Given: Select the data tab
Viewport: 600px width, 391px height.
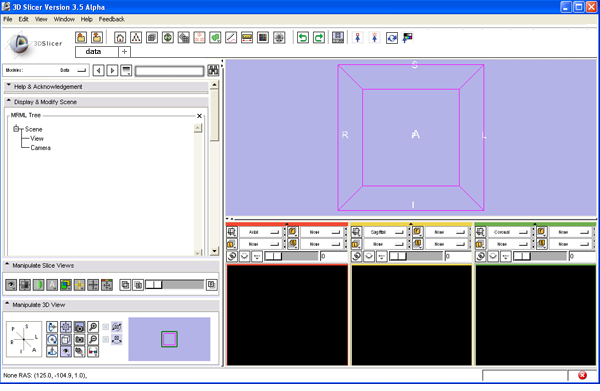Looking at the screenshot, I should tap(97, 52).
